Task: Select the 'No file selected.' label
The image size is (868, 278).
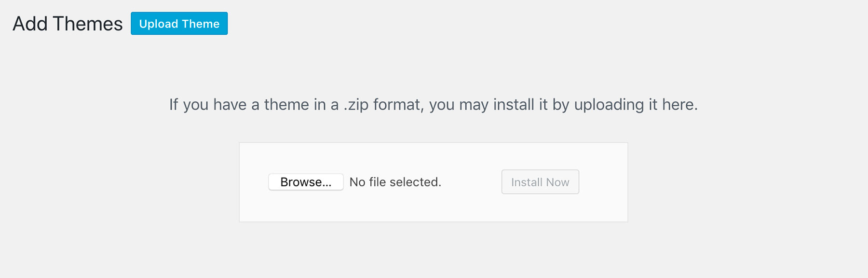Action: [395, 182]
